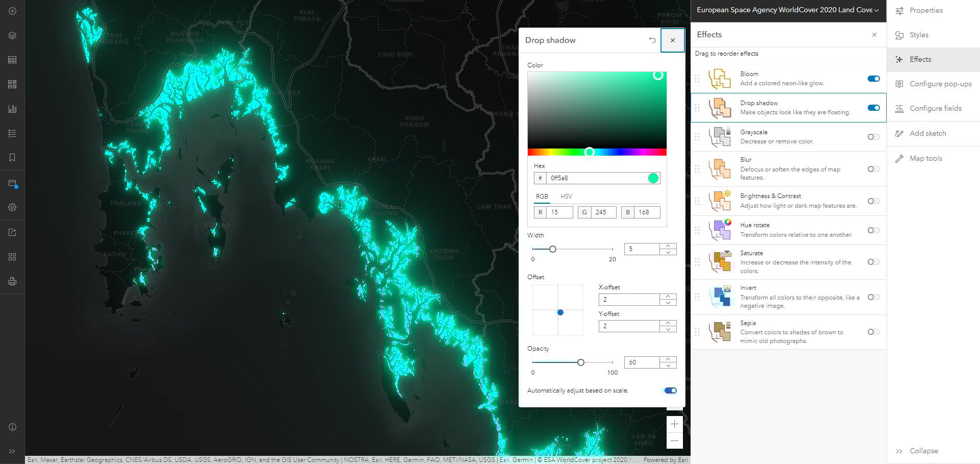Zoom out on the map

pos(674,441)
